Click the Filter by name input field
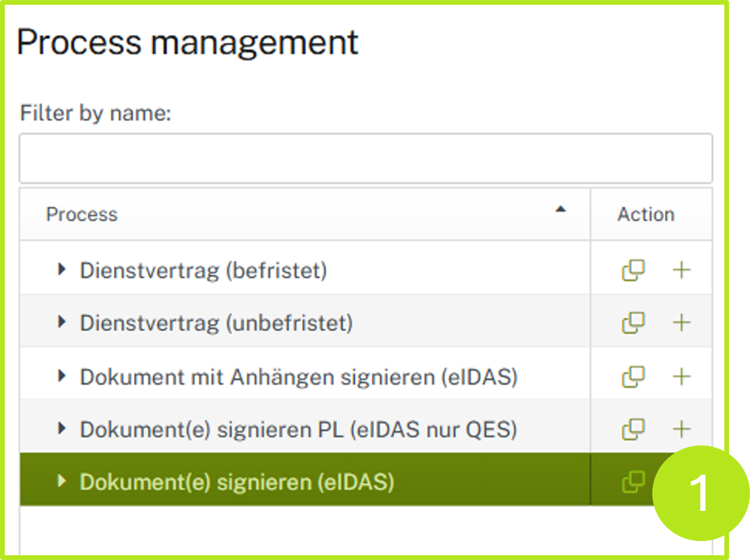The image size is (750, 560). pos(365,158)
